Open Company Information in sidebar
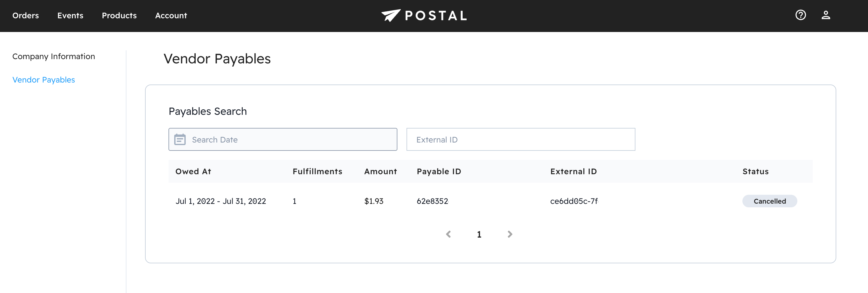The width and height of the screenshot is (868, 293). (53, 56)
